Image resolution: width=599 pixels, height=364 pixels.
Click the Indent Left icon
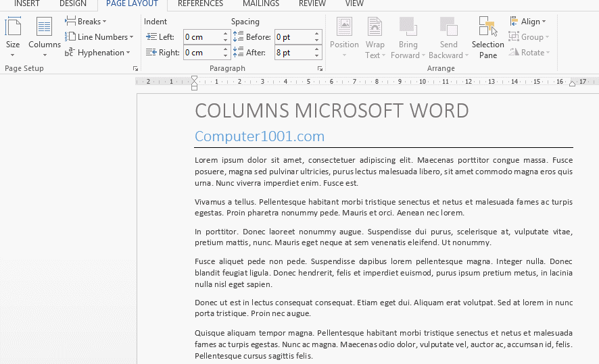151,36
